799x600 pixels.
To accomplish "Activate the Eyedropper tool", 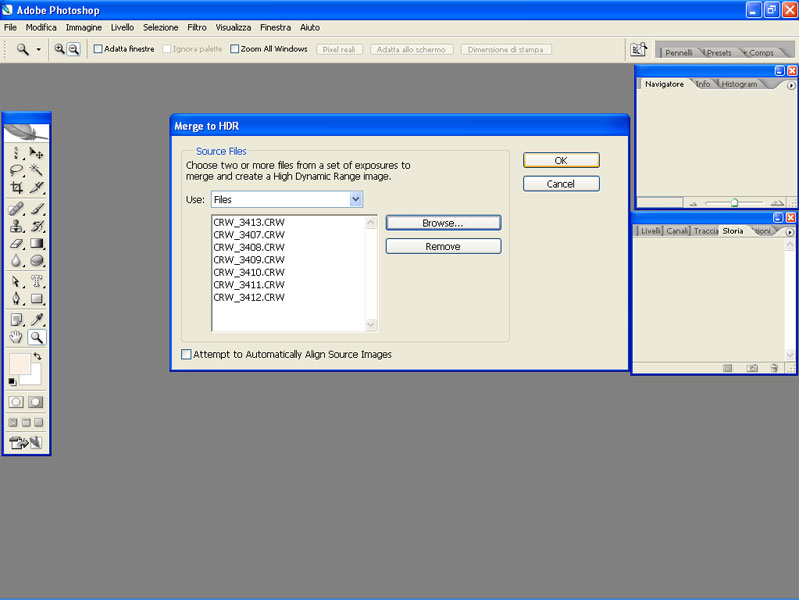I will pyautogui.click(x=37, y=320).
